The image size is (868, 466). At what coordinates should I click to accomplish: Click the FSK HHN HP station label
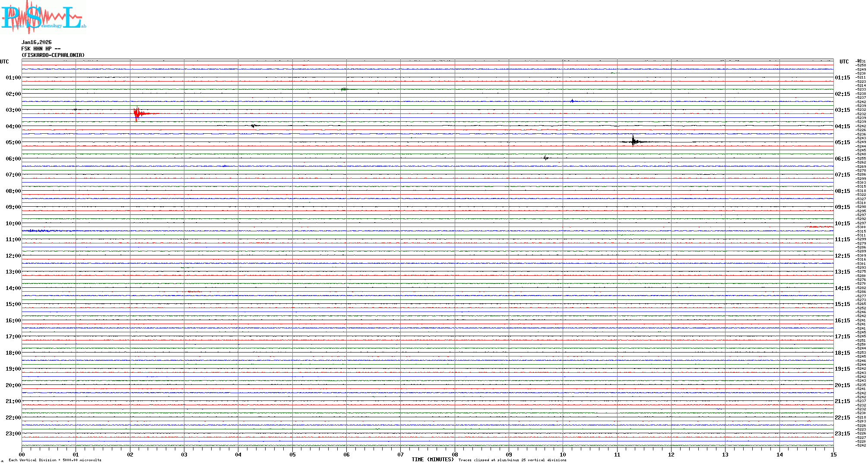(x=41, y=49)
